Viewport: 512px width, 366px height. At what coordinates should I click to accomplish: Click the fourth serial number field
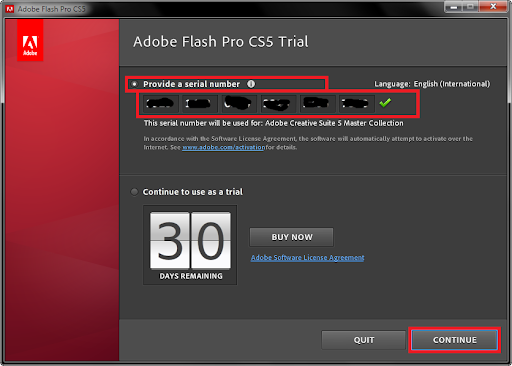coord(278,104)
